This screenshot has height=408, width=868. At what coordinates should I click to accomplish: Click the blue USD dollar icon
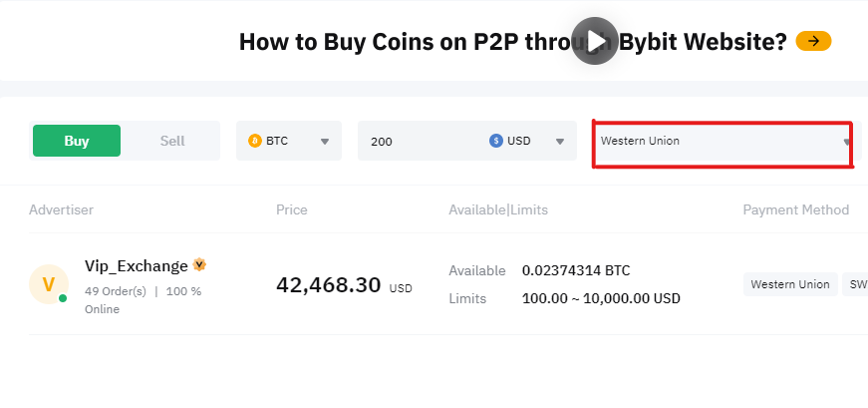496,141
